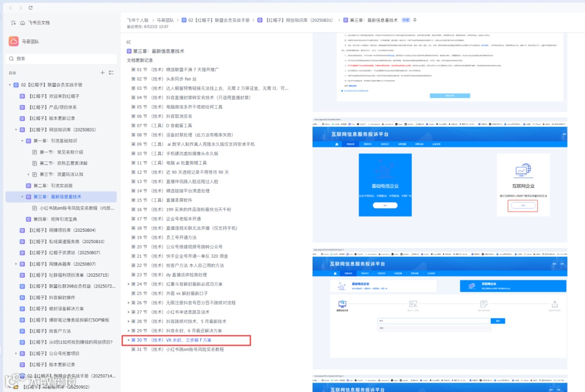Open the 马哥团队 team avatar
585x392 pixels.
click(x=14, y=41)
